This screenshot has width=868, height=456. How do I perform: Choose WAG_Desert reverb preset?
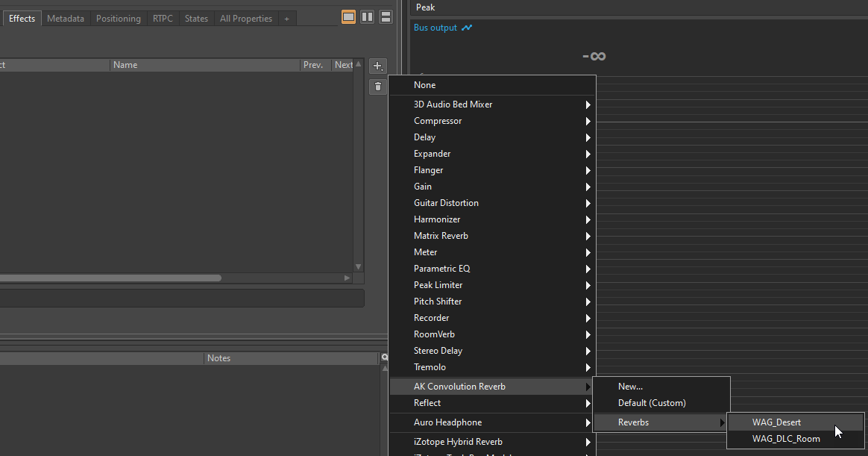(776, 422)
